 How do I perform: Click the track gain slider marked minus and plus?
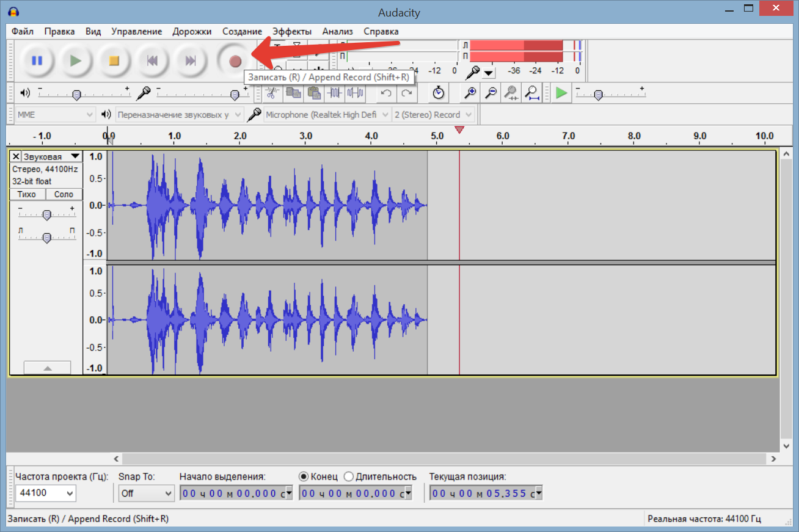pyautogui.click(x=46, y=214)
